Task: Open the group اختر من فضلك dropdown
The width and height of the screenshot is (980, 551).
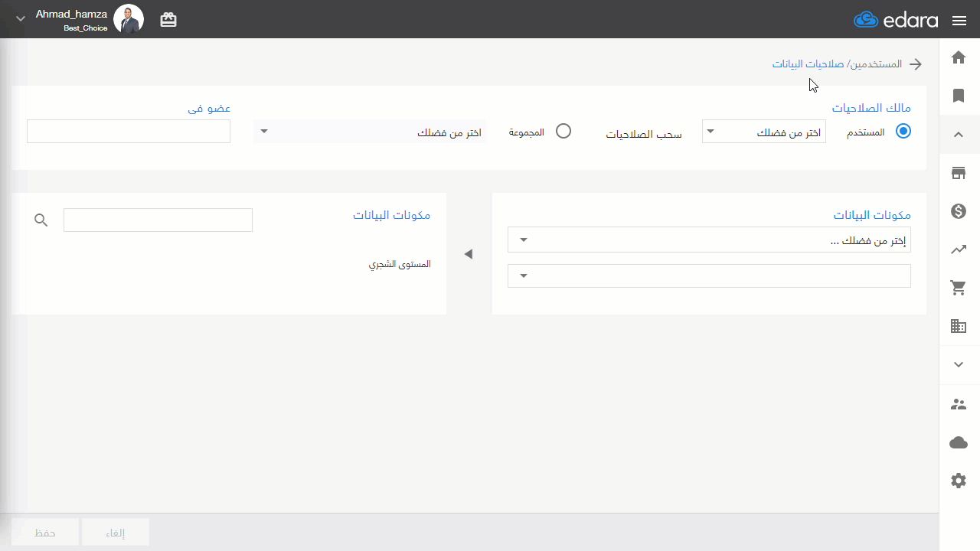Action: point(370,132)
